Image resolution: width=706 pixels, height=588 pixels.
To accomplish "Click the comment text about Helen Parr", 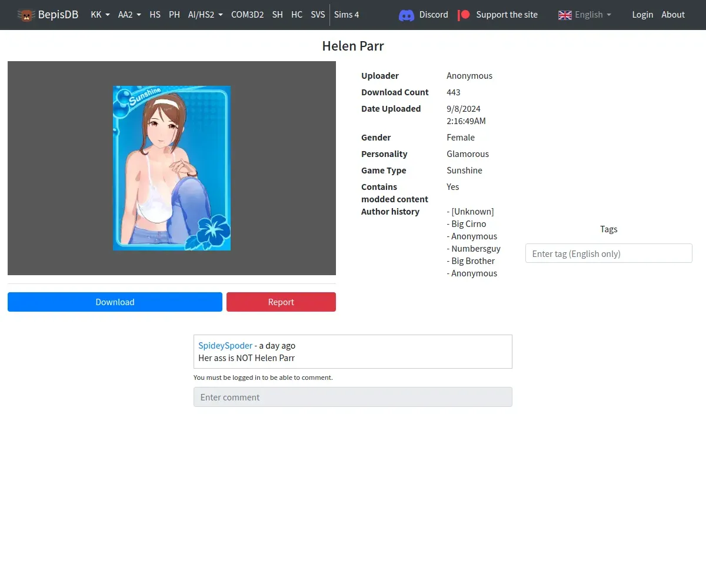I will tap(247, 358).
